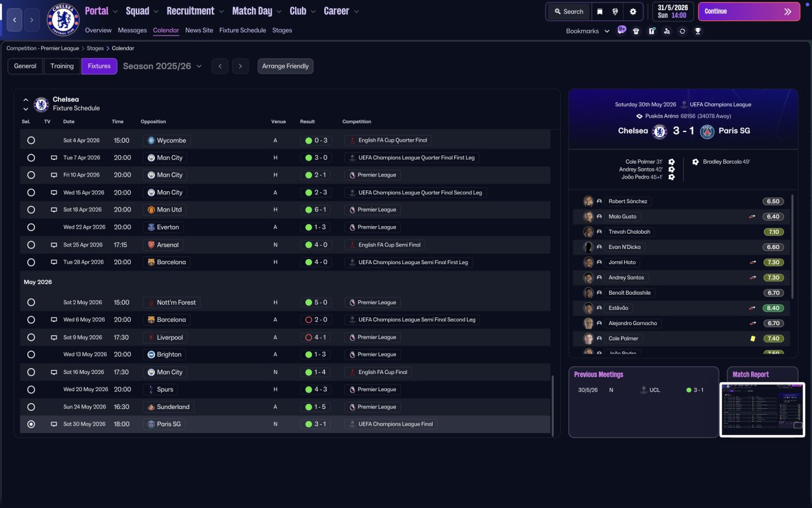This screenshot has height=508, width=812.
Task: Go to previous season with left arrow
Action: [x=220, y=66]
